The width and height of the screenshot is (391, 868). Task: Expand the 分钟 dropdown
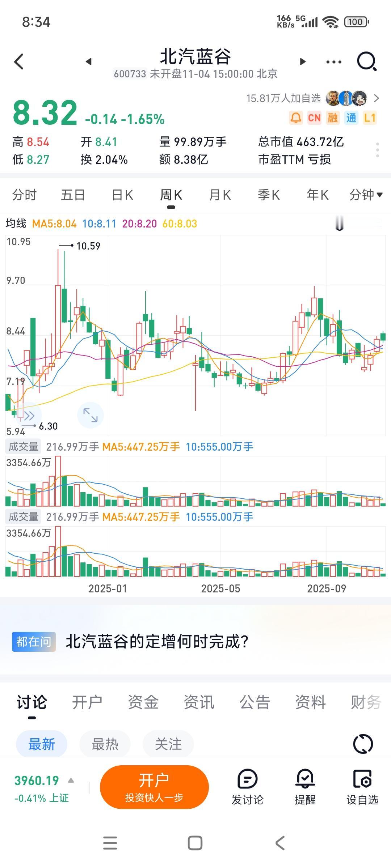coord(366,195)
